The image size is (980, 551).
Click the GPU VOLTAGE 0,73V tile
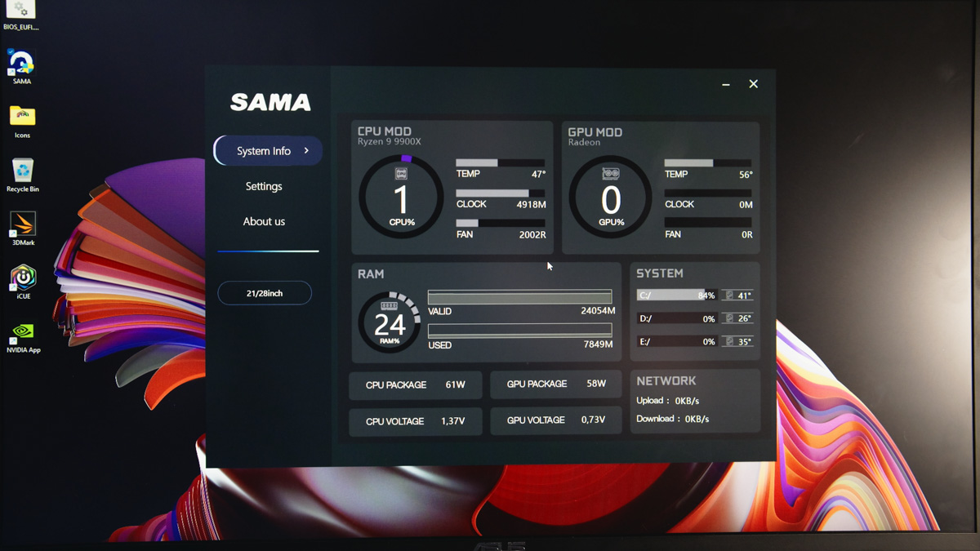[x=556, y=420]
